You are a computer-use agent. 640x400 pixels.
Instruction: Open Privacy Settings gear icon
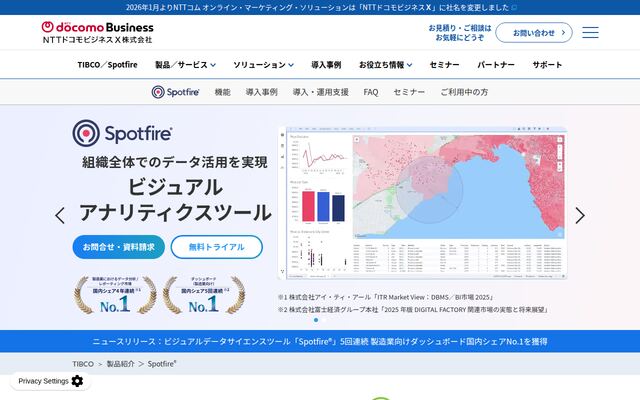77,381
